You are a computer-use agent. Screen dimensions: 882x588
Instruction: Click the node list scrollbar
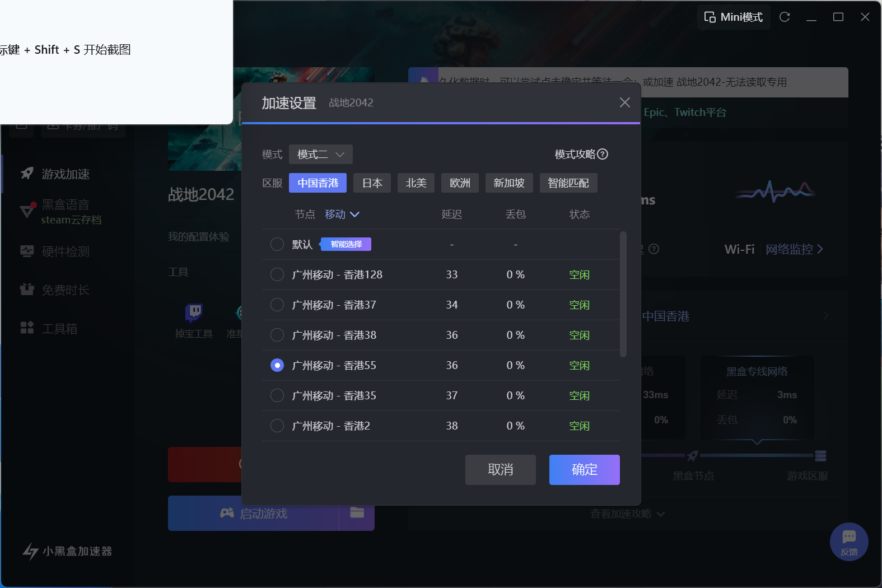point(623,294)
